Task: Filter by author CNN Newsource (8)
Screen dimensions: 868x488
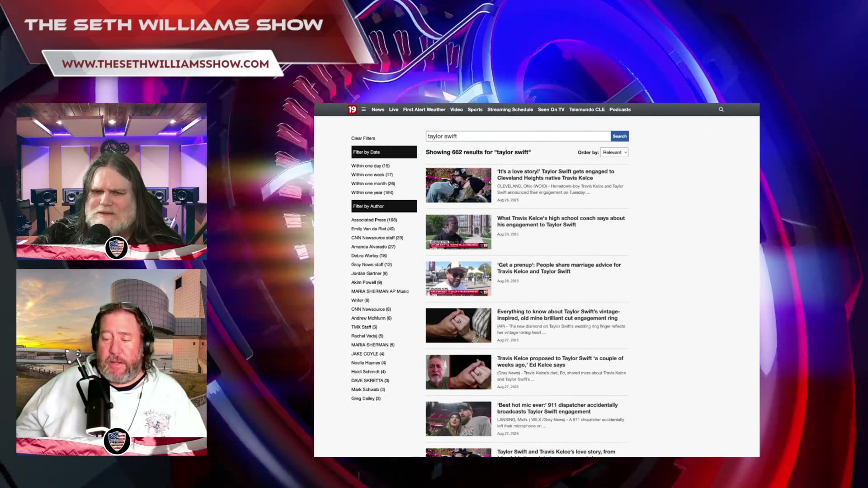Action: 371,310
